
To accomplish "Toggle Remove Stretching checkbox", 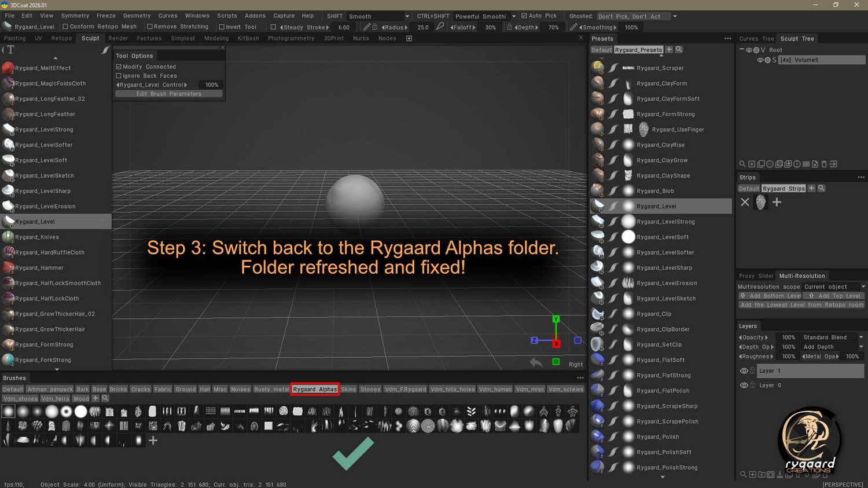I will coord(150,27).
